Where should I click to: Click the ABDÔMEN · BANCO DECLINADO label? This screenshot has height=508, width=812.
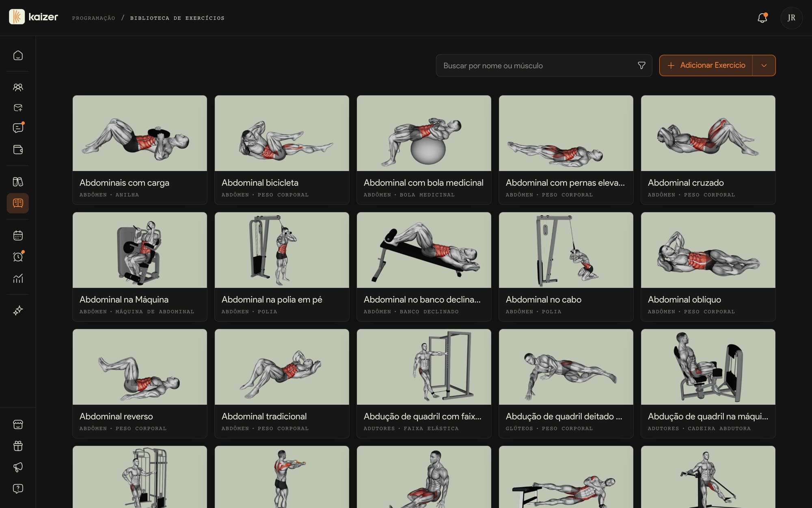(x=411, y=312)
